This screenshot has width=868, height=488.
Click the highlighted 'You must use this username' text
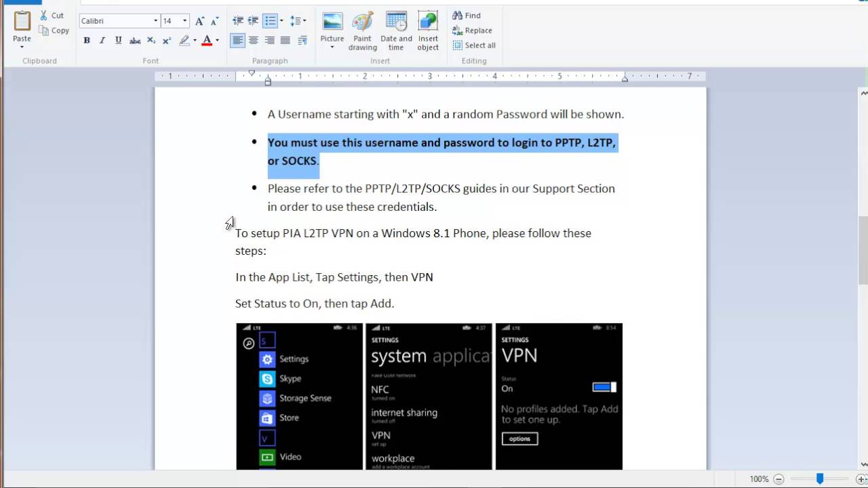441,152
